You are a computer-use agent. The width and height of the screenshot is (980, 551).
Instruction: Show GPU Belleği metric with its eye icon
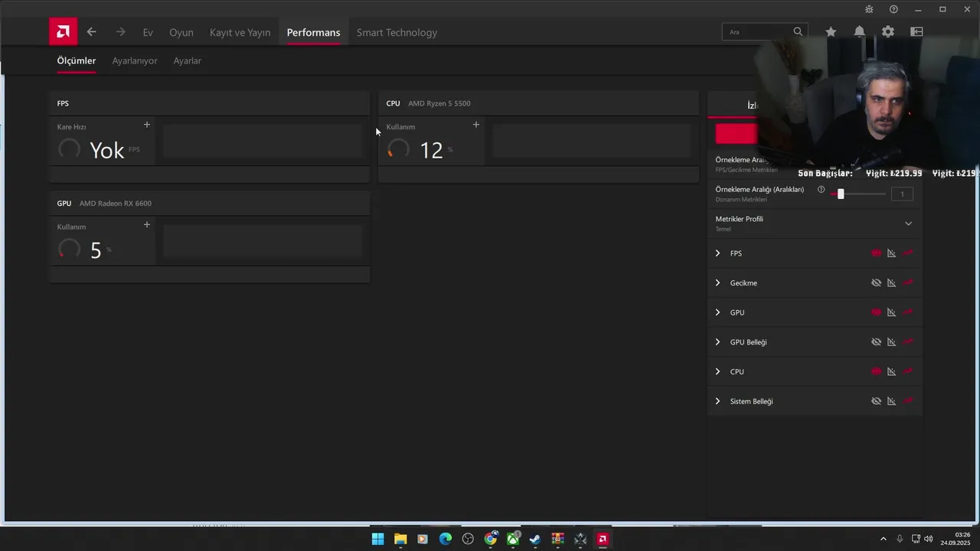(x=876, y=342)
